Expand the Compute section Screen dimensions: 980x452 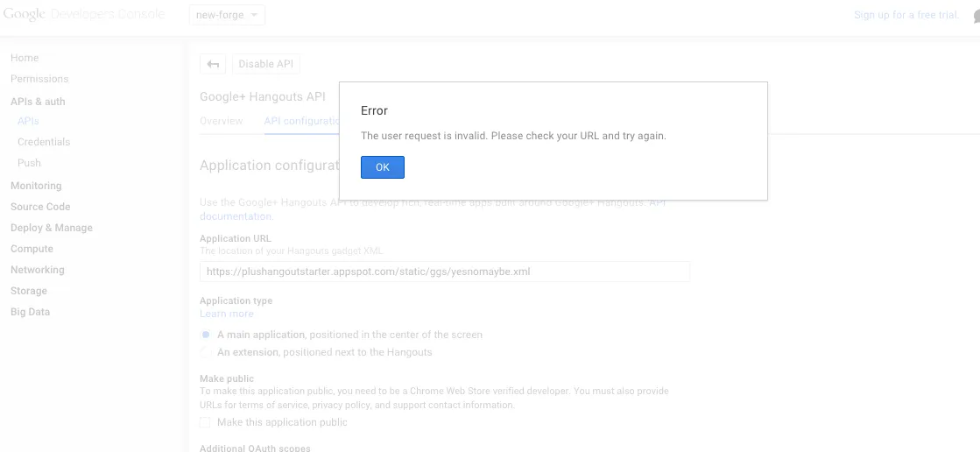point(32,249)
